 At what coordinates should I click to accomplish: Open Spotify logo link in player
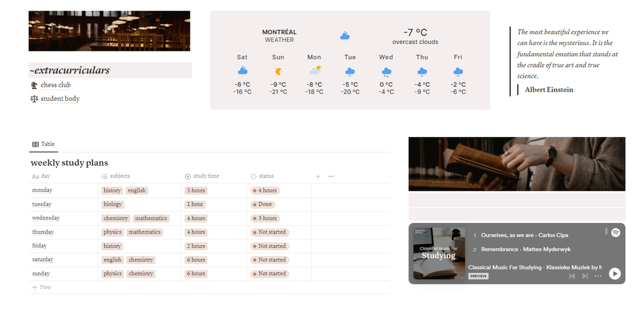[x=616, y=233]
